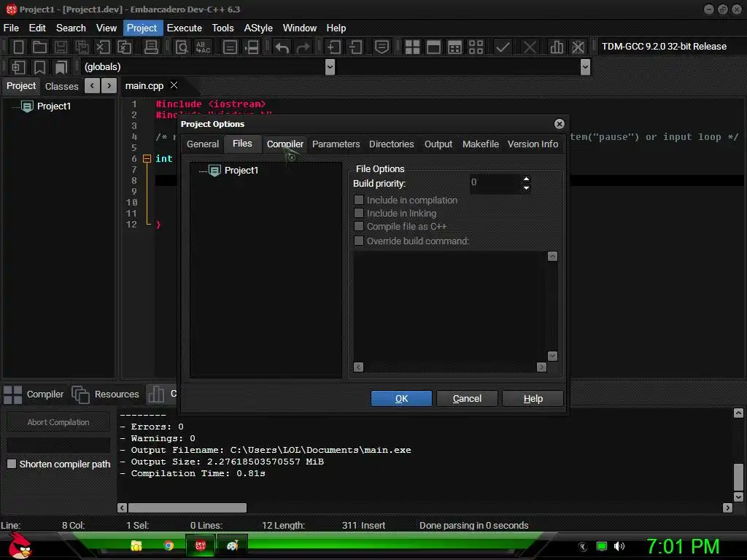Open the empty function list dropdown

(x=586, y=67)
